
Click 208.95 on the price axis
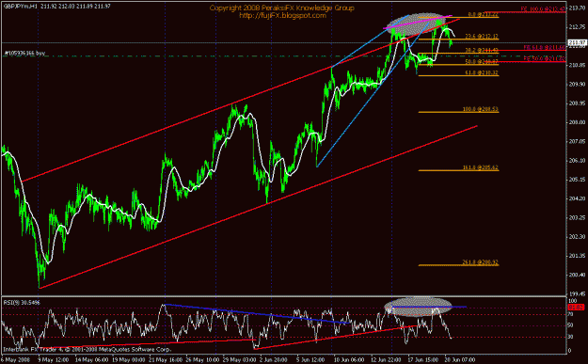[577, 103]
